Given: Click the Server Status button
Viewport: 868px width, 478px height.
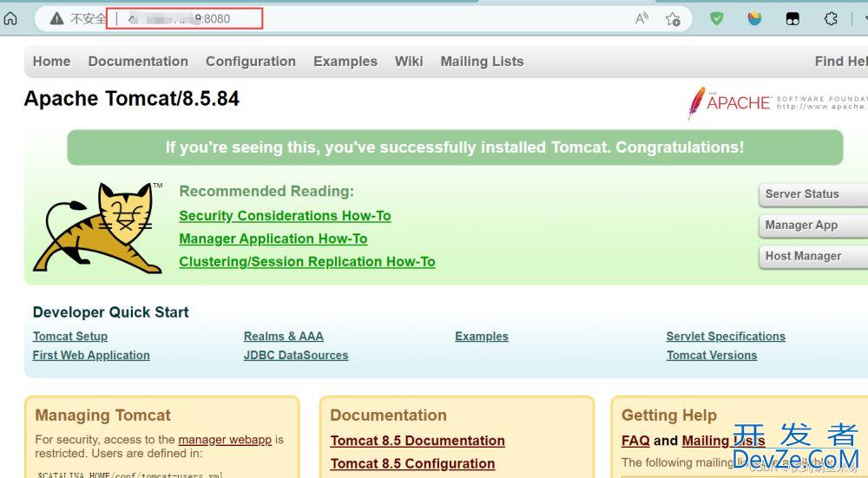Looking at the screenshot, I should point(813,194).
